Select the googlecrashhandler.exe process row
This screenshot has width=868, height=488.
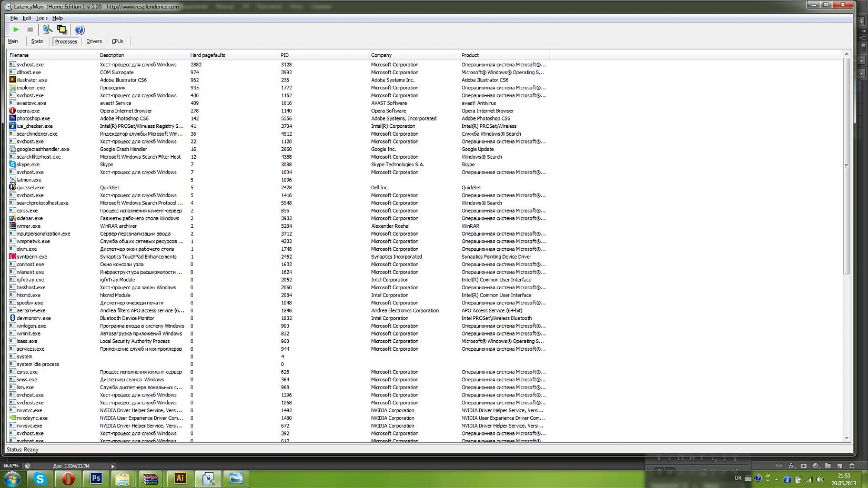(279, 149)
